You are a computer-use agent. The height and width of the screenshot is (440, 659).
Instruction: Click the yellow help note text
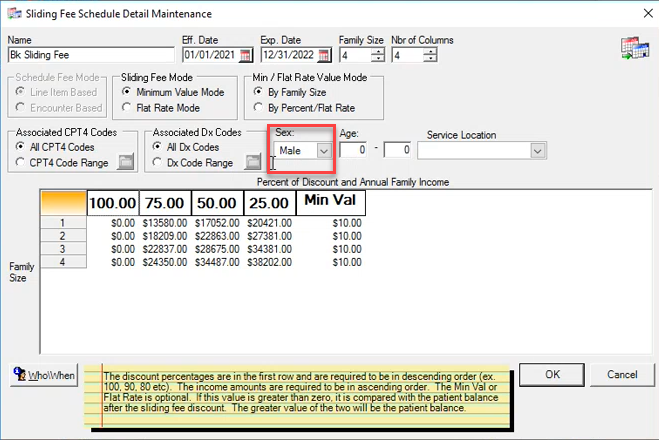[x=301, y=392]
